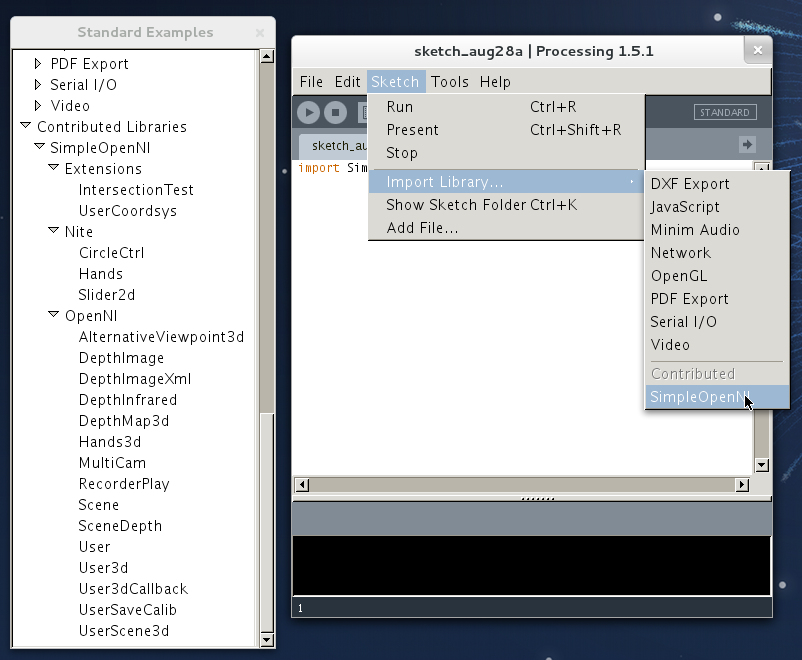Viewport: 802px width, 660px height.
Task: Select the SceneDepth example
Action: (x=120, y=525)
